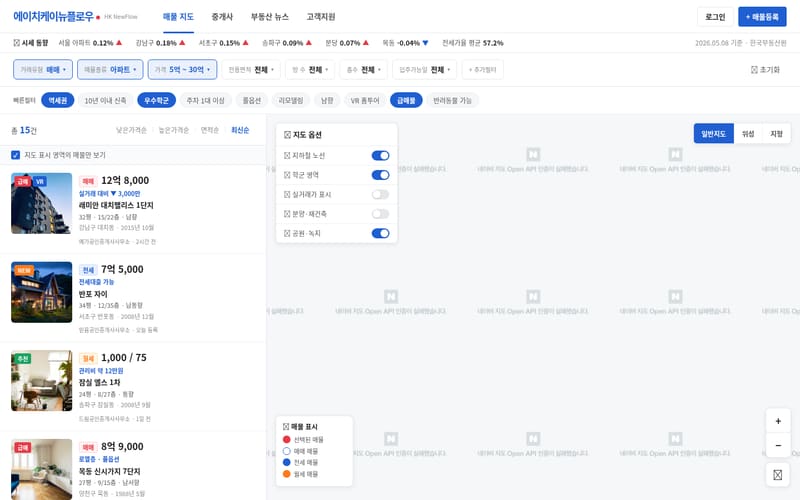Deselect the 우수학군 quick filter chip
Image resolution: width=800 pixels, height=500 pixels.
tap(156, 101)
